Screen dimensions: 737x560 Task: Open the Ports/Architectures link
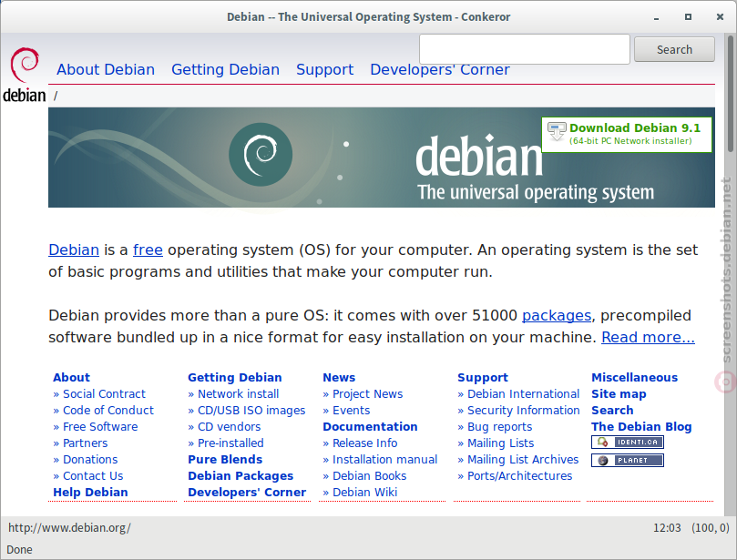[520, 476]
